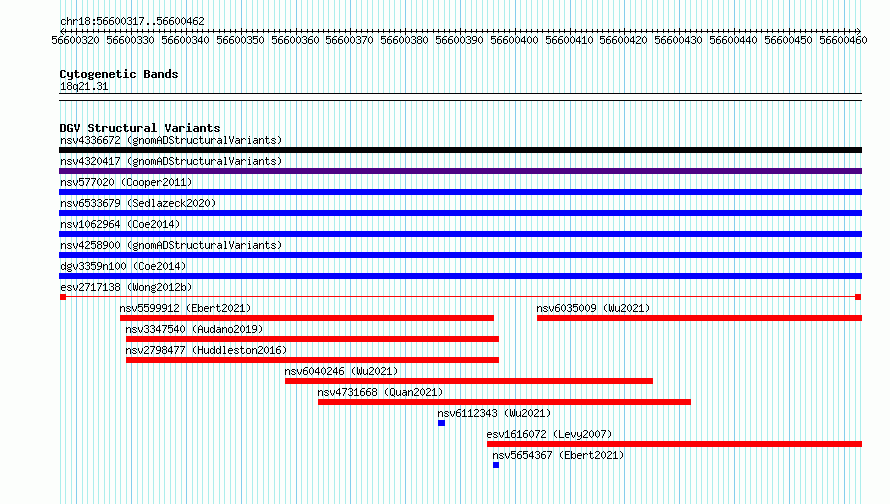This screenshot has width=890, height=504.
Task: Click the left red endpoint of esv2717138
Action: (x=63, y=297)
